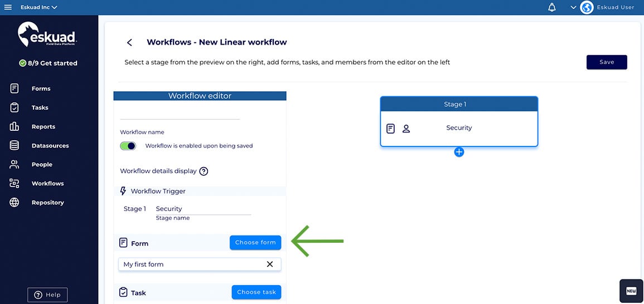The image size is (644, 304).
Task: Toggle workflow enabled upon being saved
Action: [128, 146]
